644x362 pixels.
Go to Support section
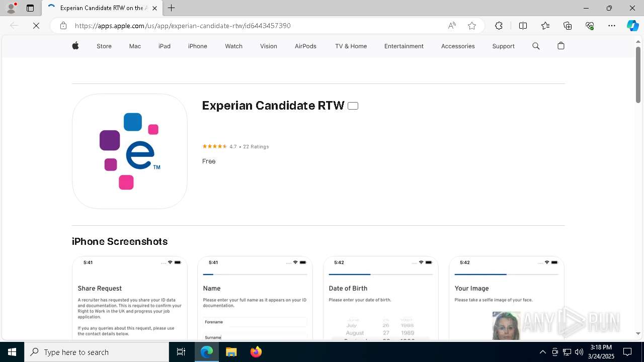coord(503,46)
